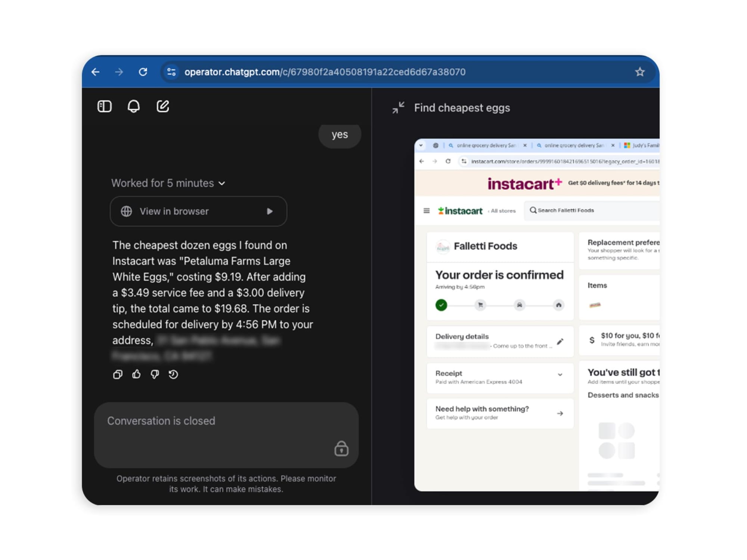Give thumbs down to the response

[x=155, y=374]
